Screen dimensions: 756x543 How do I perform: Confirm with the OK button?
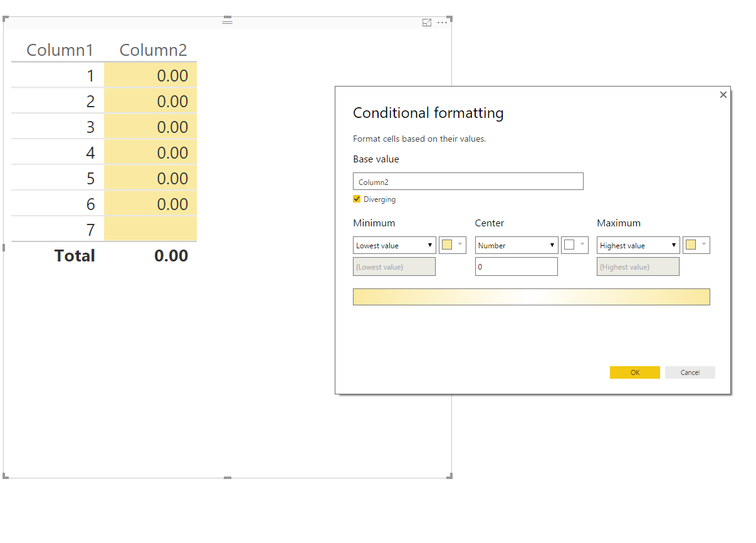[x=635, y=372]
